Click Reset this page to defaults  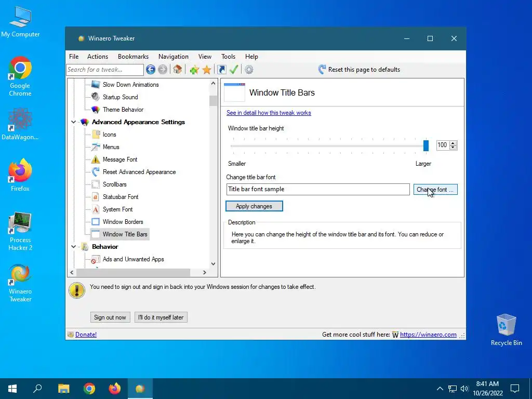(x=359, y=70)
